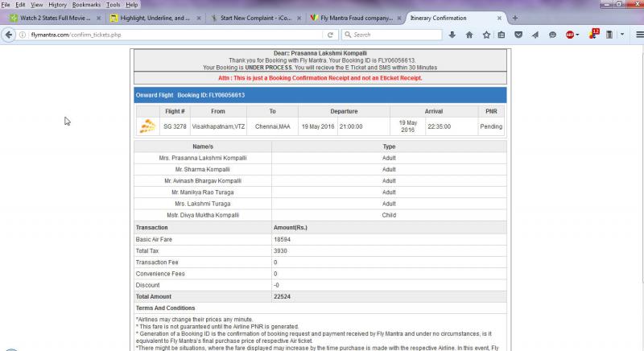
Task: Close the Fly Mantra Fraud company tab
Action: pos(398,18)
